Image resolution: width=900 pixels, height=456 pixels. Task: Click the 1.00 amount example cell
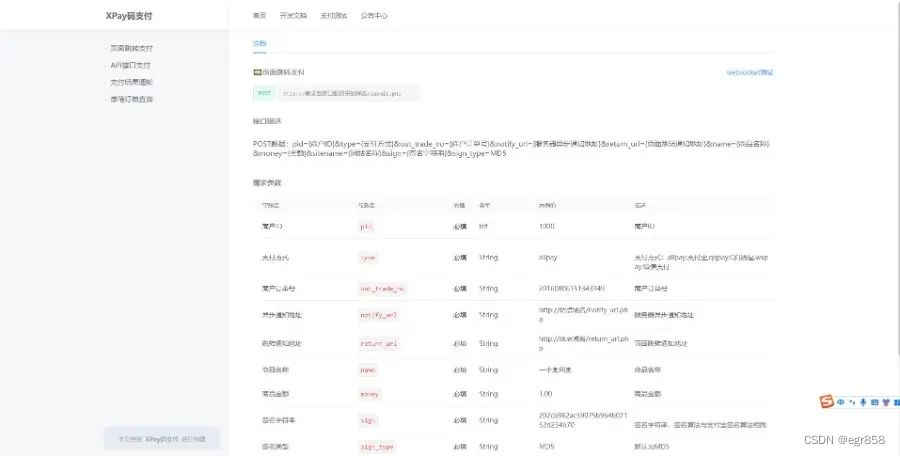pyautogui.click(x=545, y=394)
